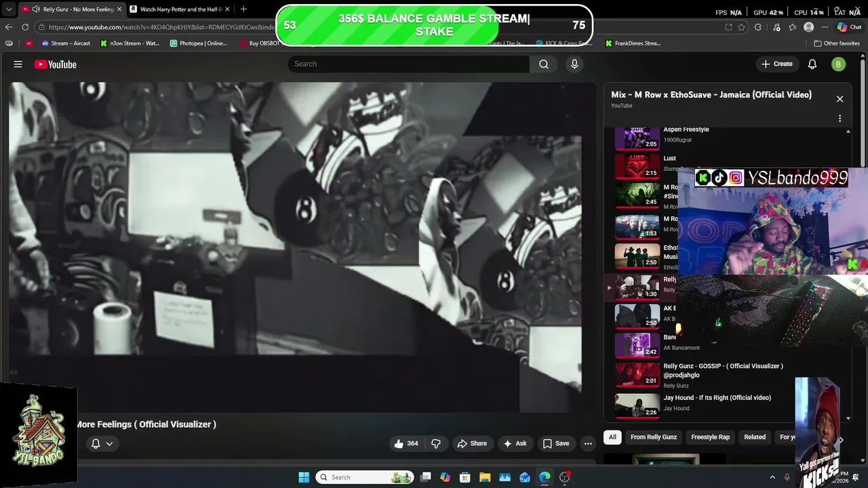Bookmark this page with the star icon
Image resolution: width=868 pixels, height=488 pixels.
tap(741, 27)
